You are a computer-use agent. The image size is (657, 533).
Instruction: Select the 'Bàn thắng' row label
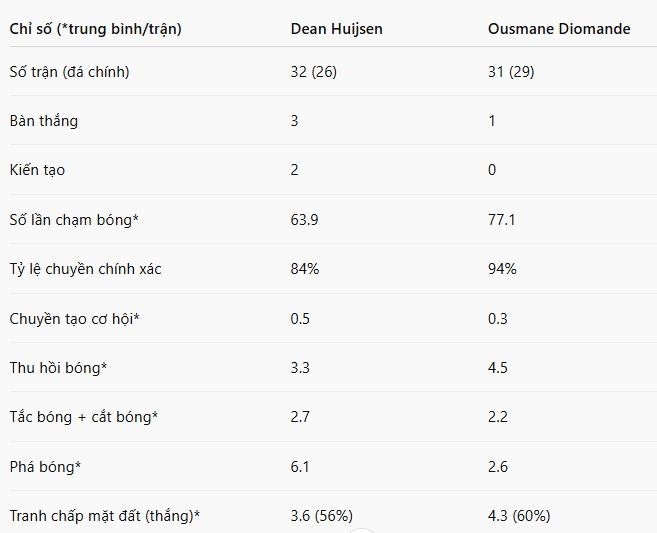coord(44,121)
